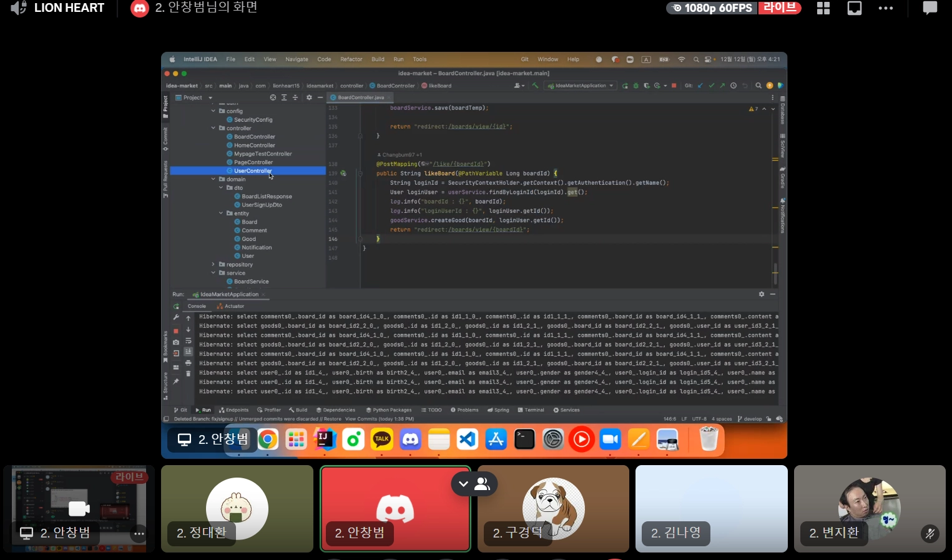The width and height of the screenshot is (952, 560).
Task: Open KakaoTalk from the dock
Action: (x=381, y=440)
